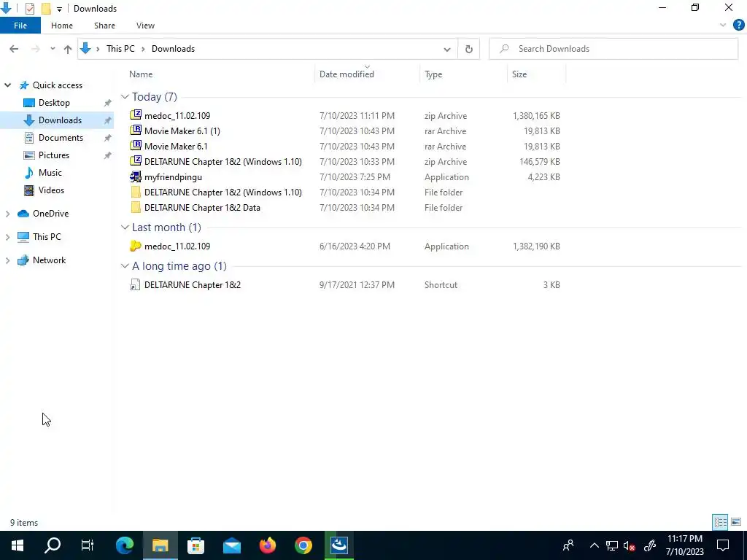Open the Windows Start menu
This screenshot has width=747, height=560.
pos(18,545)
